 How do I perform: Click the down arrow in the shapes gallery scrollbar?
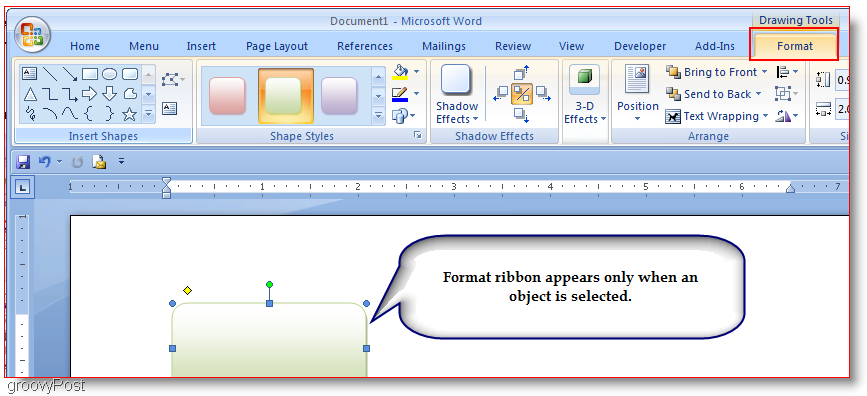(x=148, y=95)
